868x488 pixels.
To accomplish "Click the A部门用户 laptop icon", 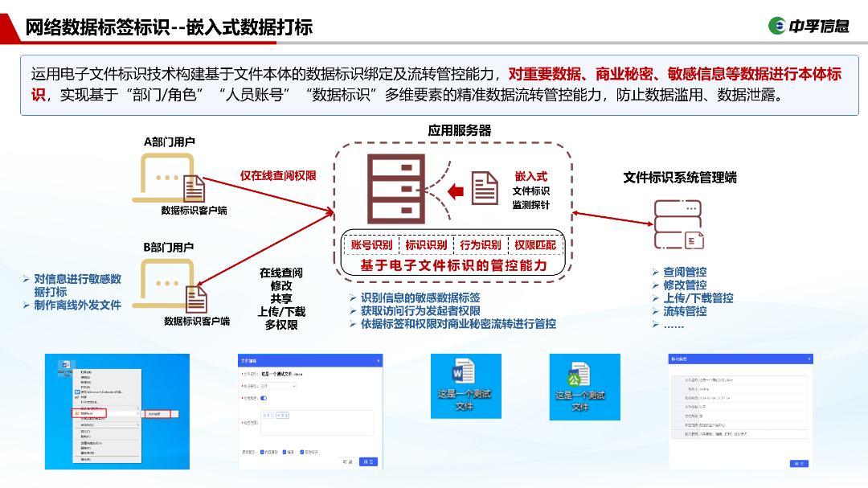I will [167, 177].
